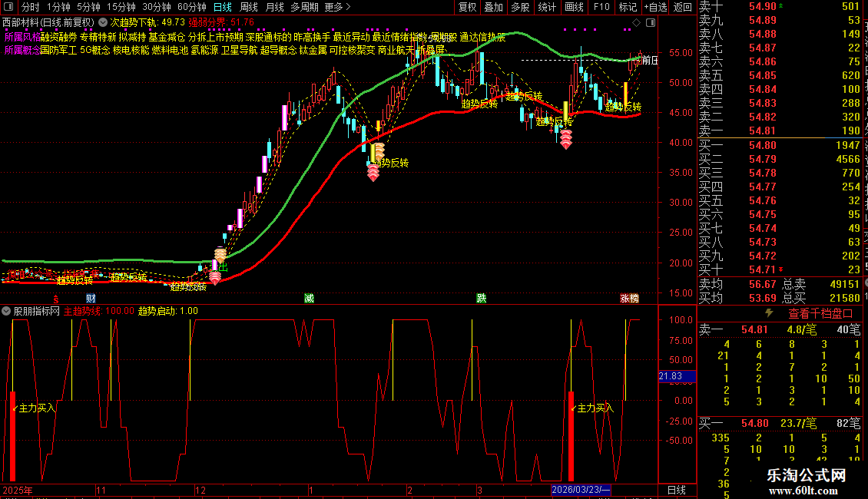Select 买五 54.76 bid row
This screenshot has width=868, height=499.
[780, 200]
